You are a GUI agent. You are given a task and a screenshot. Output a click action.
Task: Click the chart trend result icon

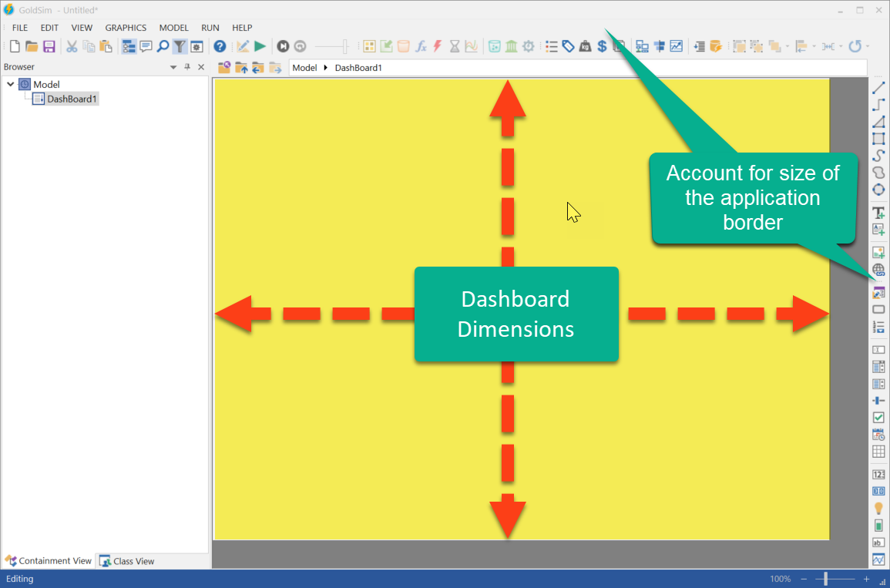point(676,46)
